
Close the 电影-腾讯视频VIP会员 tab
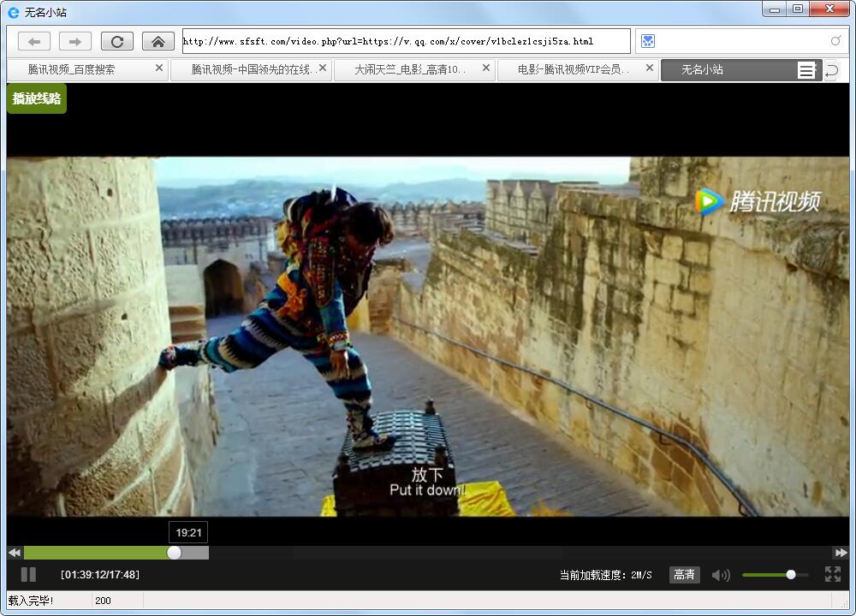coord(649,68)
